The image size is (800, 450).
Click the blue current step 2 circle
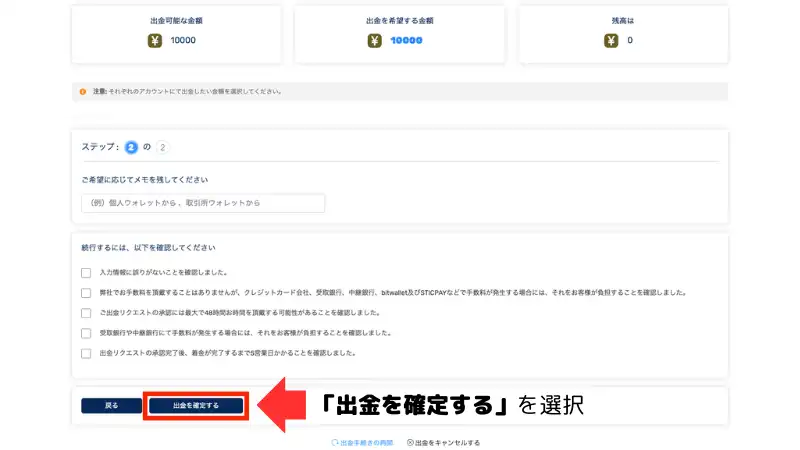tap(131, 147)
